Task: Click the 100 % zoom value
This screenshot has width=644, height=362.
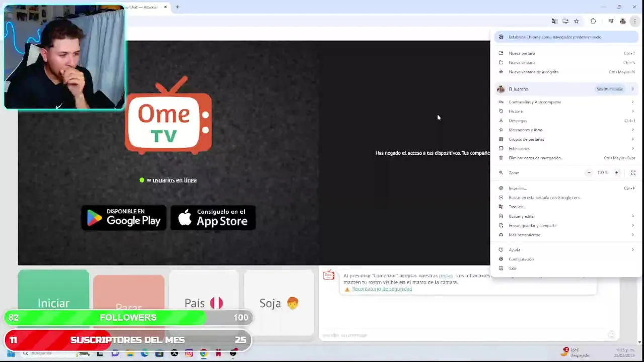Action: tap(602, 173)
